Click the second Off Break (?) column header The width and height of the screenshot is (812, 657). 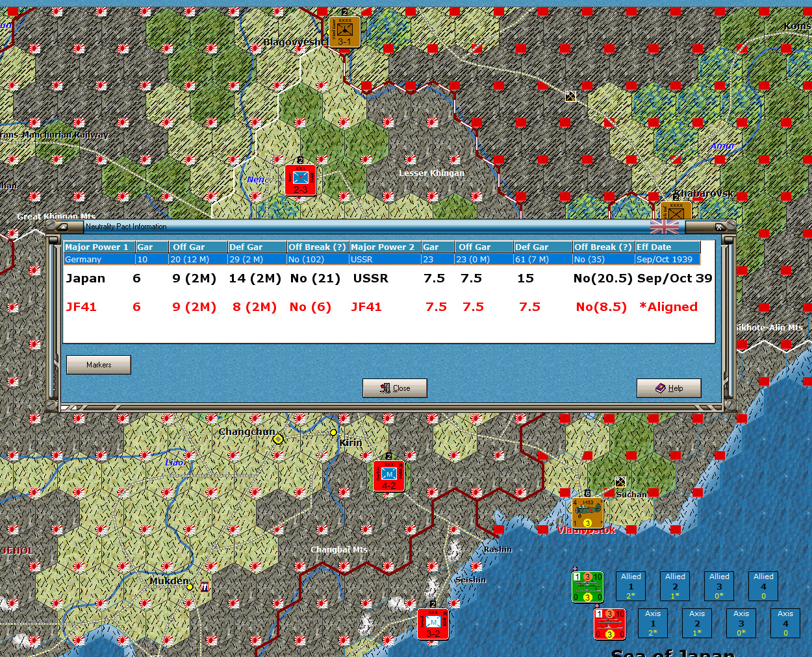coord(603,247)
